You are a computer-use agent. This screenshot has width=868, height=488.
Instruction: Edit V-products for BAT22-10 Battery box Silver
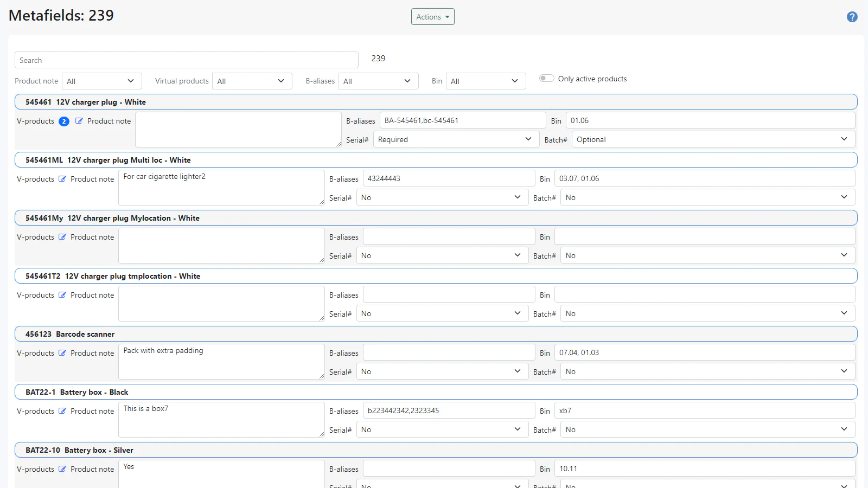62,469
